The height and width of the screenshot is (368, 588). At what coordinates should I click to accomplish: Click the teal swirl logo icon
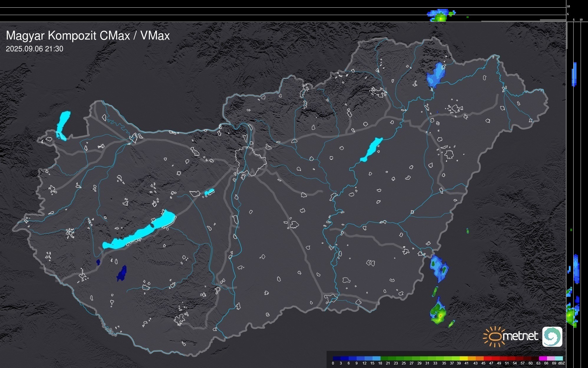(x=552, y=336)
